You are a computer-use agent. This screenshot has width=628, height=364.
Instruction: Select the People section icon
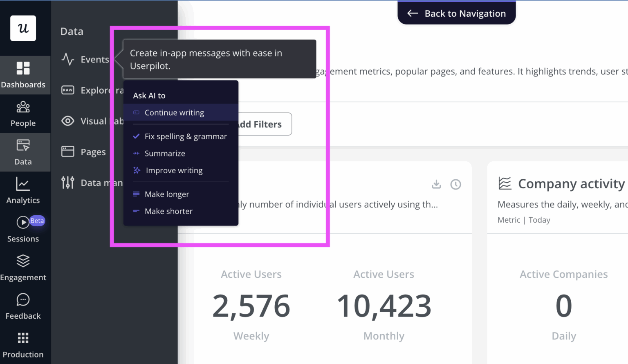23,114
